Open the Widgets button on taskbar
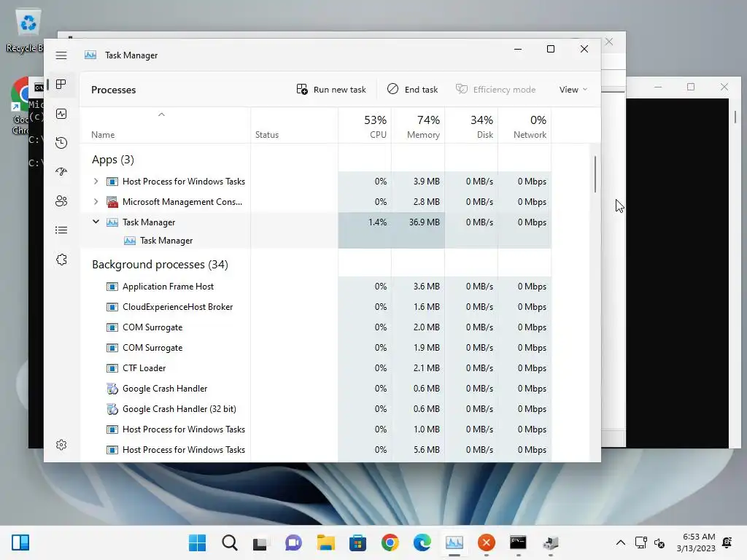 tap(20, 542)
